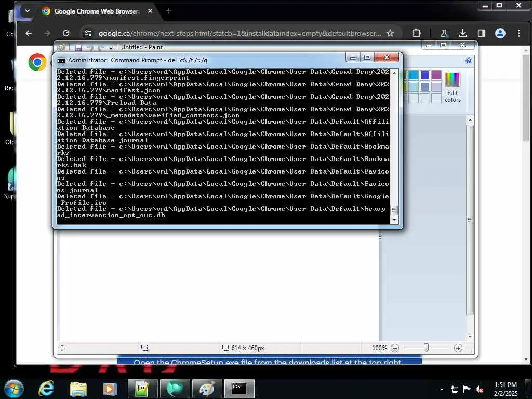The image size is (532, 399).
Task: Open Chrome tab search dropdown
Action: click(x=28, y=11)
